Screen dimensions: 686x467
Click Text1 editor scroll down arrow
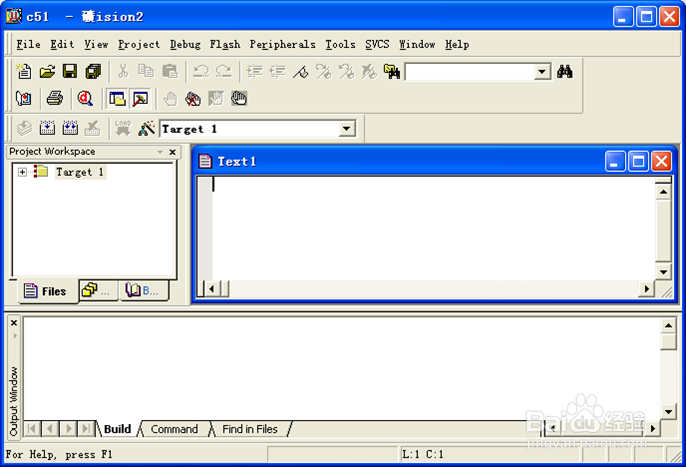[663, 272]
